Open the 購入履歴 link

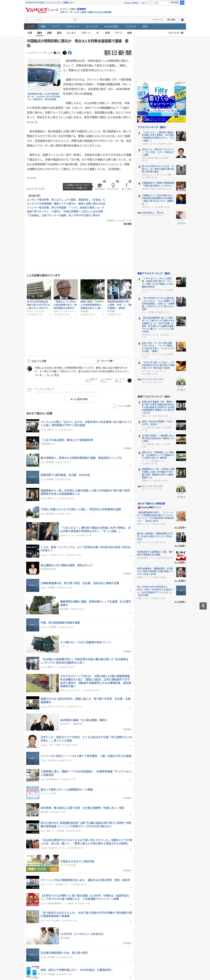[171, 19]
